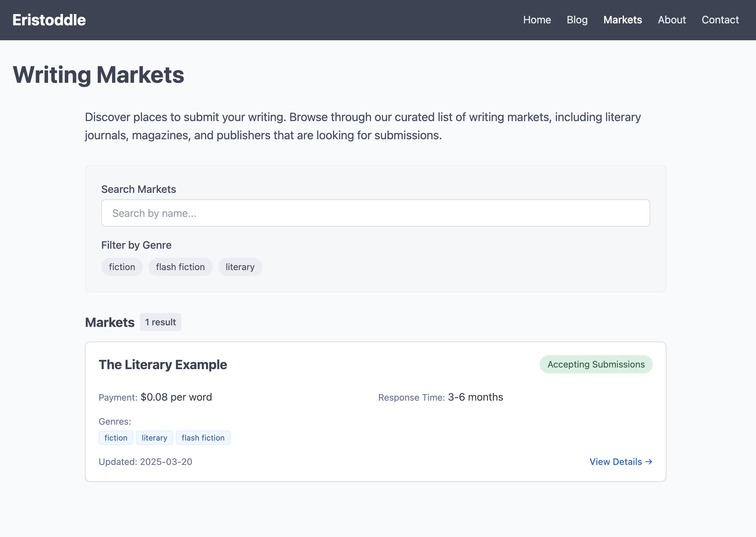Toggle the literary genre filter

(240, 267)
